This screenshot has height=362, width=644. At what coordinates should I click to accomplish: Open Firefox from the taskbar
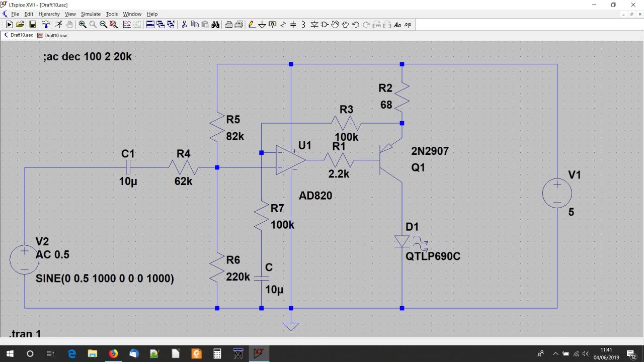113,353
